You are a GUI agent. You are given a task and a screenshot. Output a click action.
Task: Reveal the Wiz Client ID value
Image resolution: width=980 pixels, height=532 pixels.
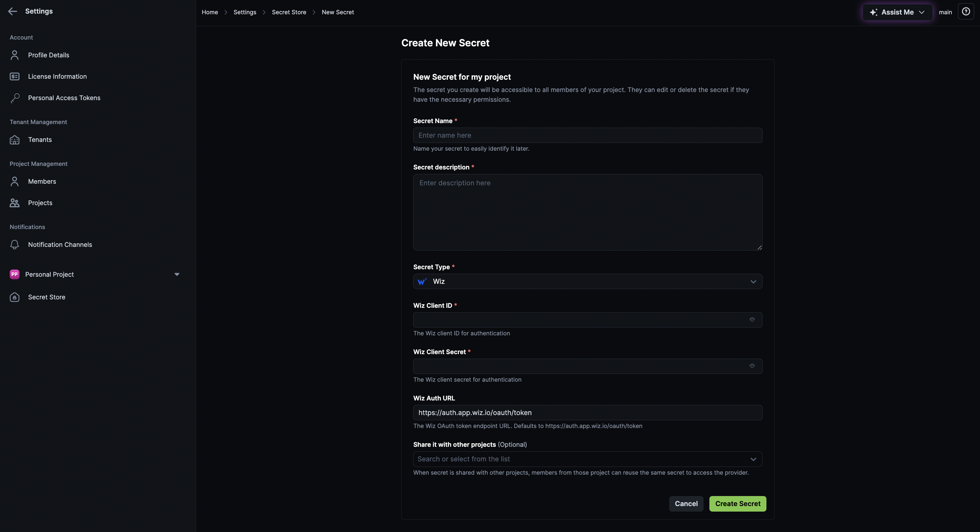752,320
